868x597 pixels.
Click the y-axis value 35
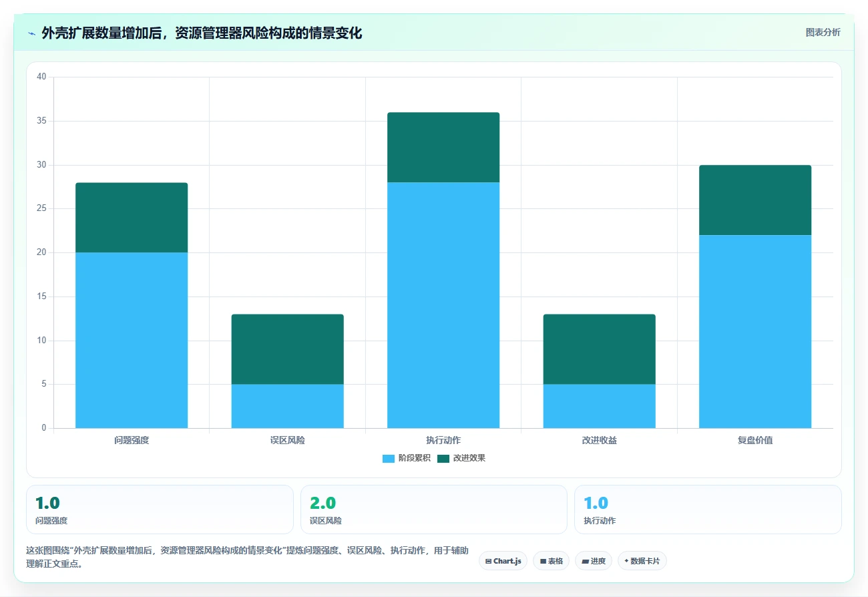pyautogui.click(x=41, y=121)
